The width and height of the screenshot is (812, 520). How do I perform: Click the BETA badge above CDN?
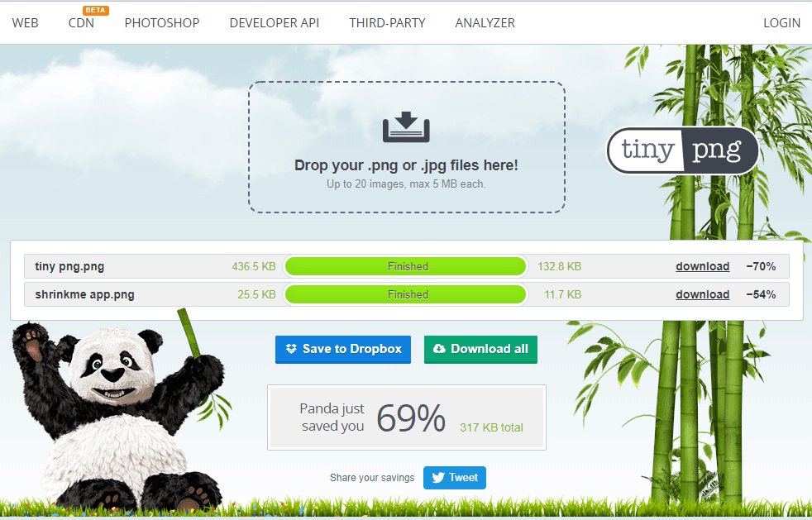[x=95, y=11]
